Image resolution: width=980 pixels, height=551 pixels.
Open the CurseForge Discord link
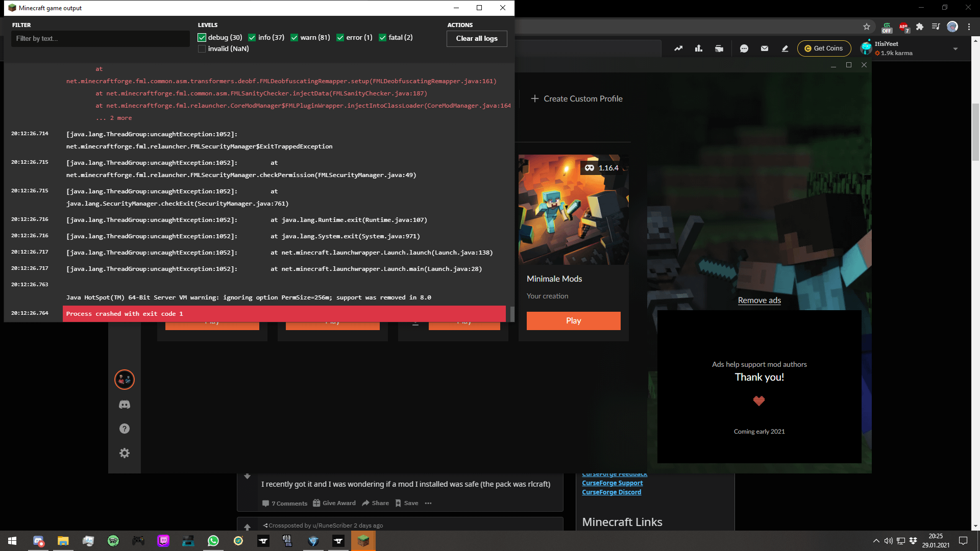[611, 492]
